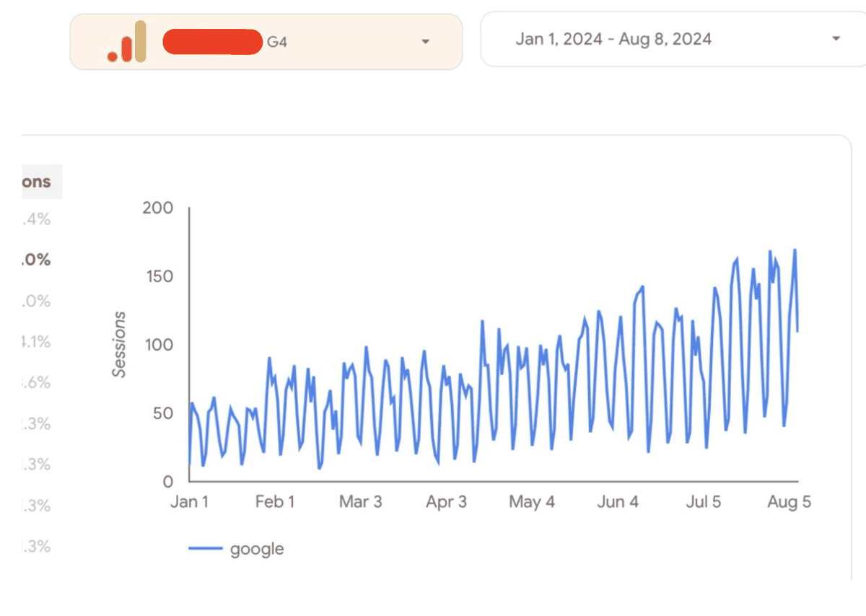Click the 150 y-axis label
The image size is (866, 616).
click(x=159, y=276)
